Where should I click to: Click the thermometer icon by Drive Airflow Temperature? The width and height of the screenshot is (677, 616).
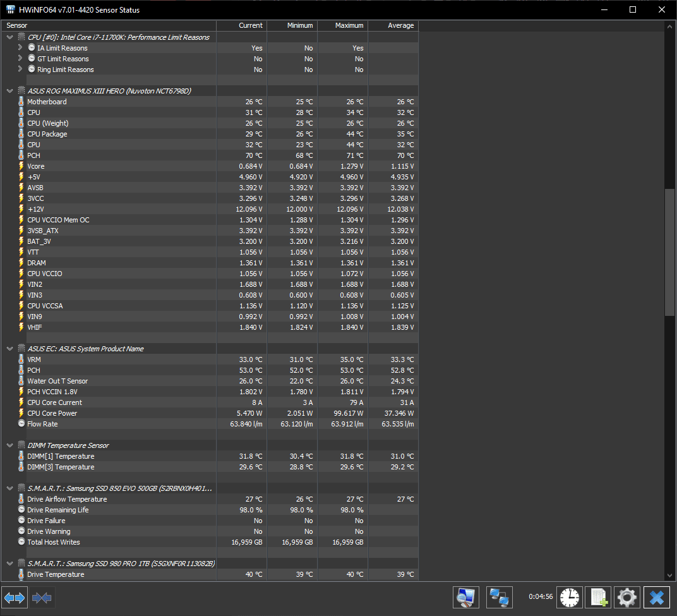click(21, 499)
